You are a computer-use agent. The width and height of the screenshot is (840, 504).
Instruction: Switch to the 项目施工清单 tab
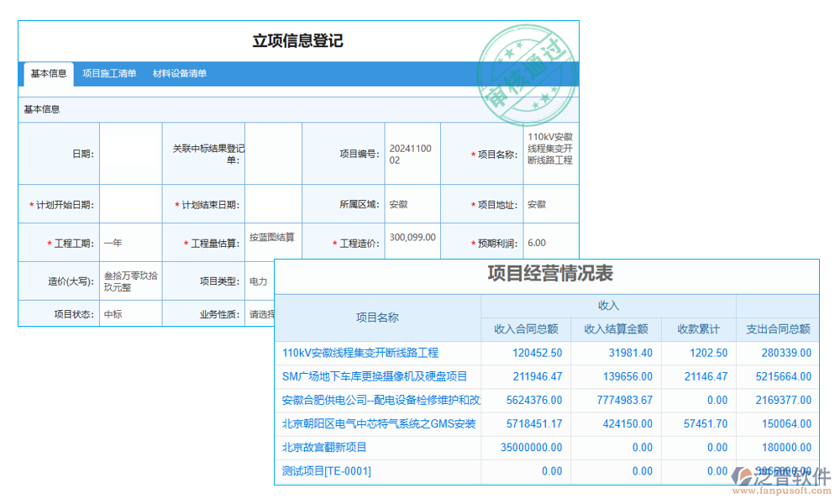tap(110, 74)
